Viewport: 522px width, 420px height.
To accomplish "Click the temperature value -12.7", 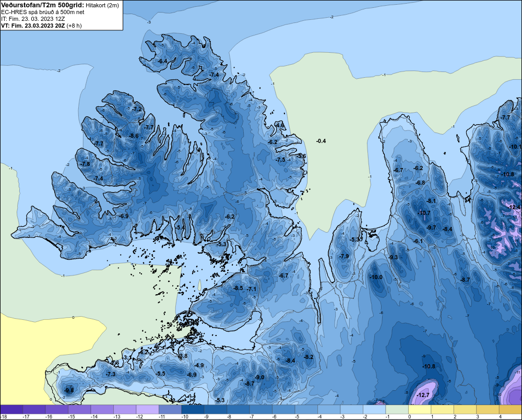I will (x=422, y=395).
